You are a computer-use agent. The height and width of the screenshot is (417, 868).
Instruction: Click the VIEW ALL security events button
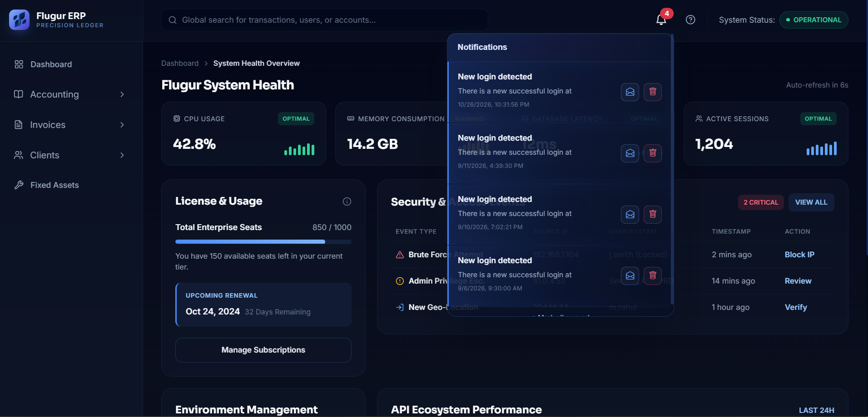click(811, 202)
